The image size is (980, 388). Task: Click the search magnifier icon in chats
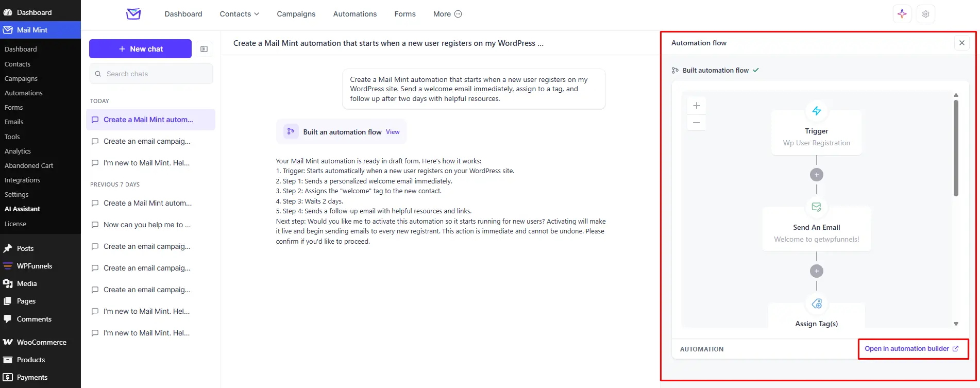(98, 74)
